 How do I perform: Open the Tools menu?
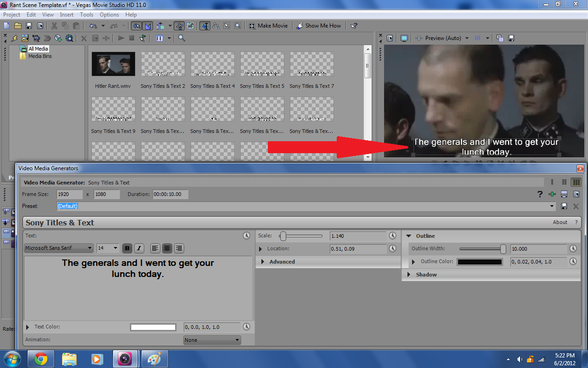coord(86,15)
